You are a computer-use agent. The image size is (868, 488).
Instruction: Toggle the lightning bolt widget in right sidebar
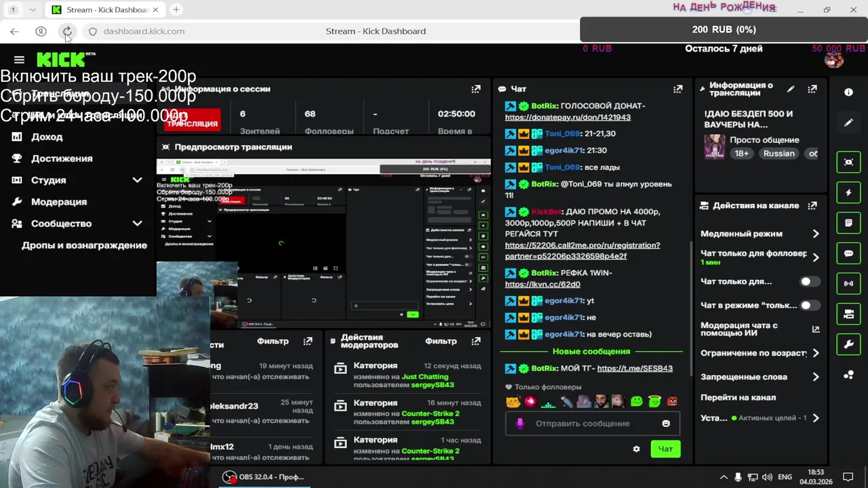click(848, 192)
